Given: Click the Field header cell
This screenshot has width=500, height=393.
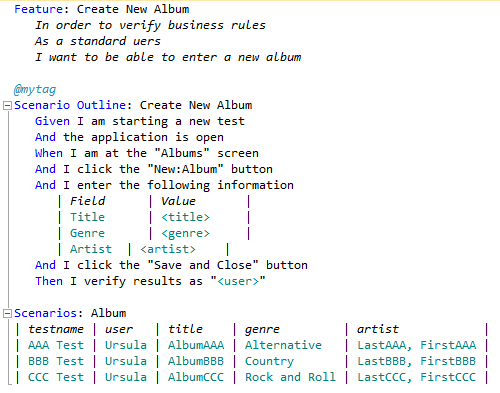Looking at the screenshot, I should pyautogui.click(x=87, y=201).
